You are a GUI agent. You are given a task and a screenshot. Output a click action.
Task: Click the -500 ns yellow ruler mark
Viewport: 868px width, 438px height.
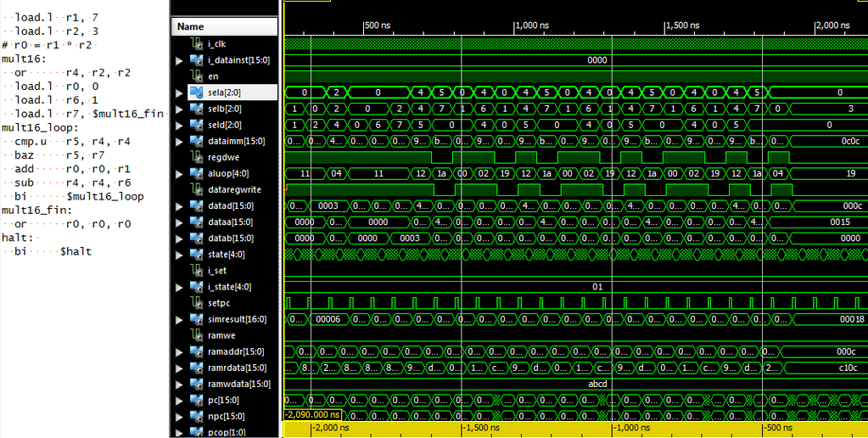pos(778,428)
